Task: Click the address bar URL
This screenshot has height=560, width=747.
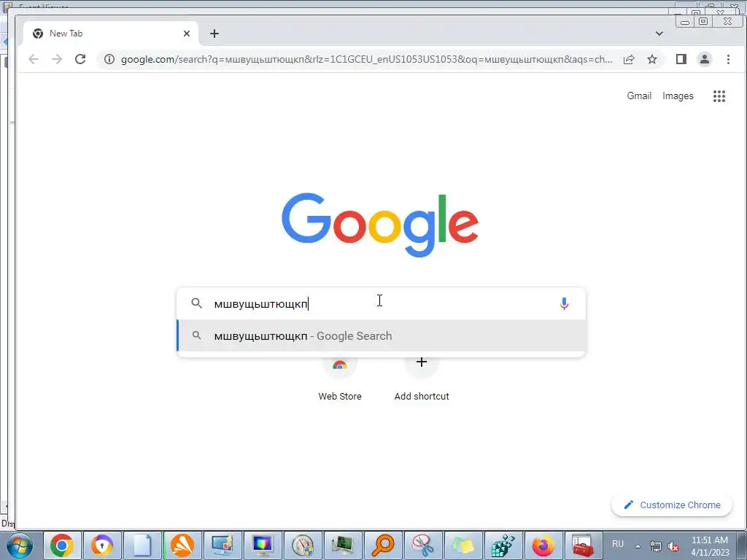Action: tap(366, 60)
